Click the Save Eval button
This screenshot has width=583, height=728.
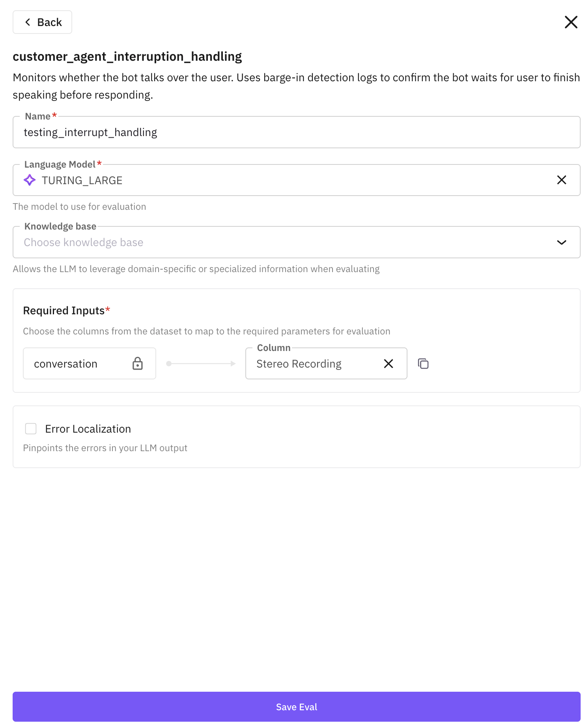click(296, 707)
